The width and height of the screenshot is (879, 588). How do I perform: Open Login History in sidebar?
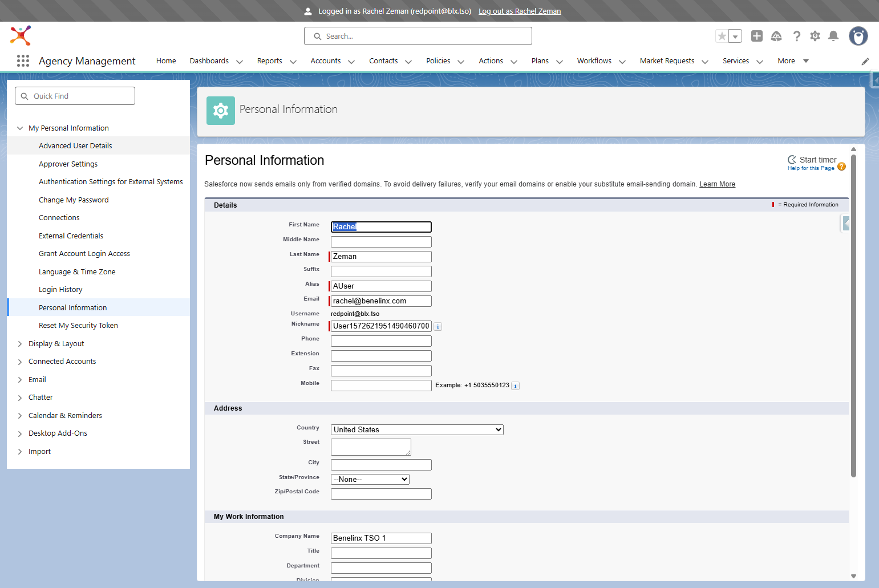[x=60, y=290]
